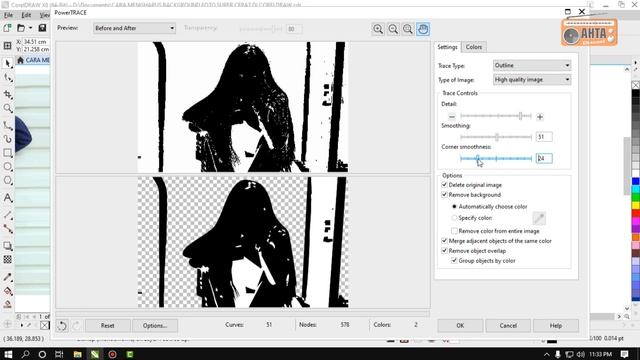Select Specify color radio option

454,218
